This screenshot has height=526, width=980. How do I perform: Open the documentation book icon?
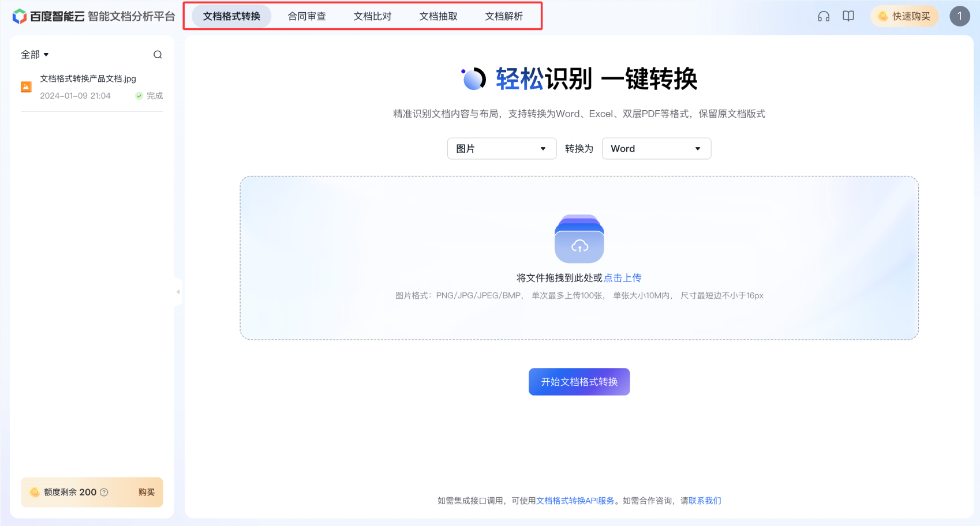848,16
